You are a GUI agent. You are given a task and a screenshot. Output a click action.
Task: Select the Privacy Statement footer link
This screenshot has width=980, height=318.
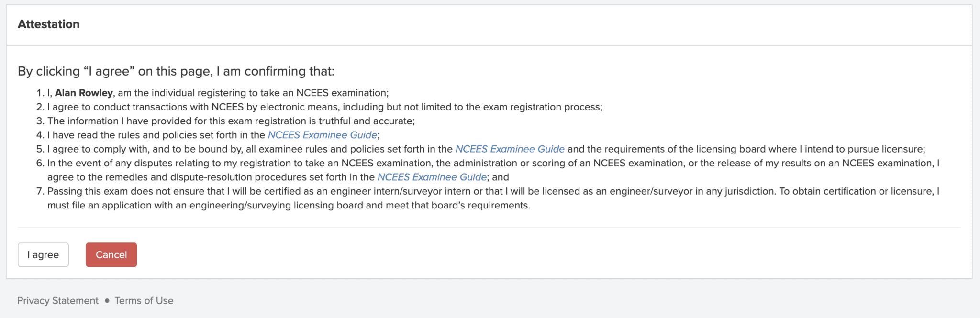[57, 300]
